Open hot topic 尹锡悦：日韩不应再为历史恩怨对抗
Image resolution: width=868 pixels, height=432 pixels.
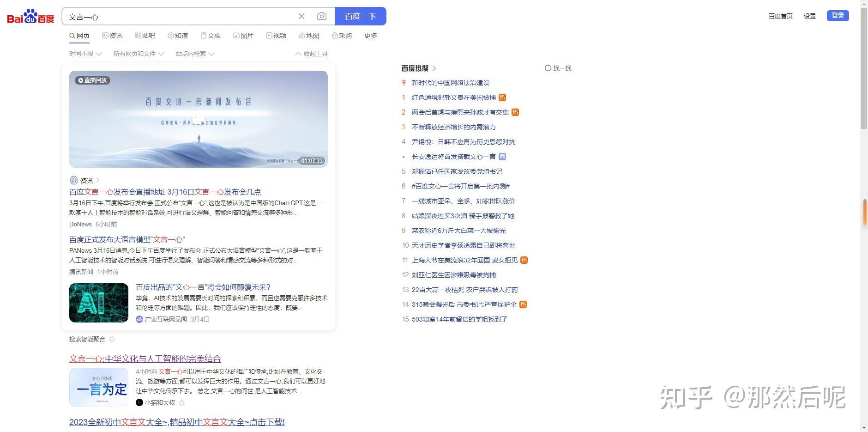tap(464, 142)
